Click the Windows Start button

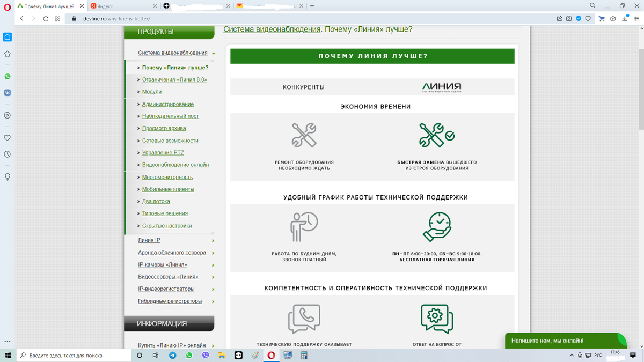point(8,355)
